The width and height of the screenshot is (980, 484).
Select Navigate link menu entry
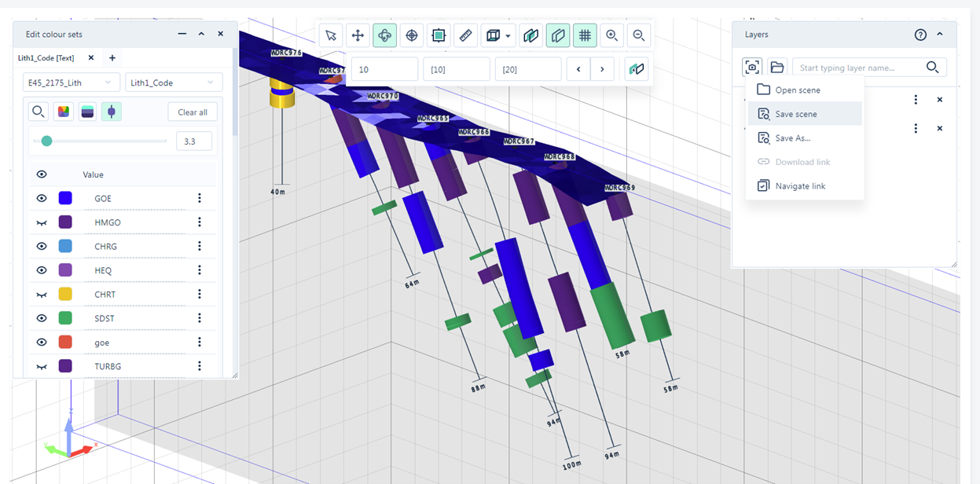coord(800,186)
